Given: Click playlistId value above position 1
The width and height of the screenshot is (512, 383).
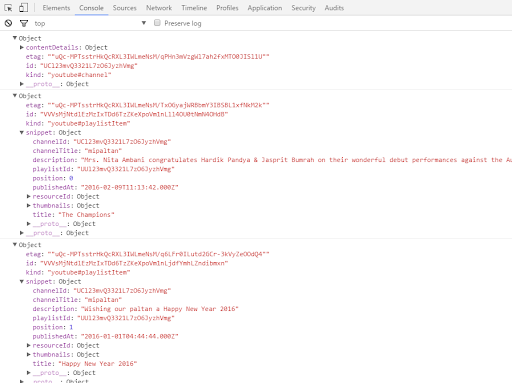Looking at the screenshot, I should (x=126, y=318).
